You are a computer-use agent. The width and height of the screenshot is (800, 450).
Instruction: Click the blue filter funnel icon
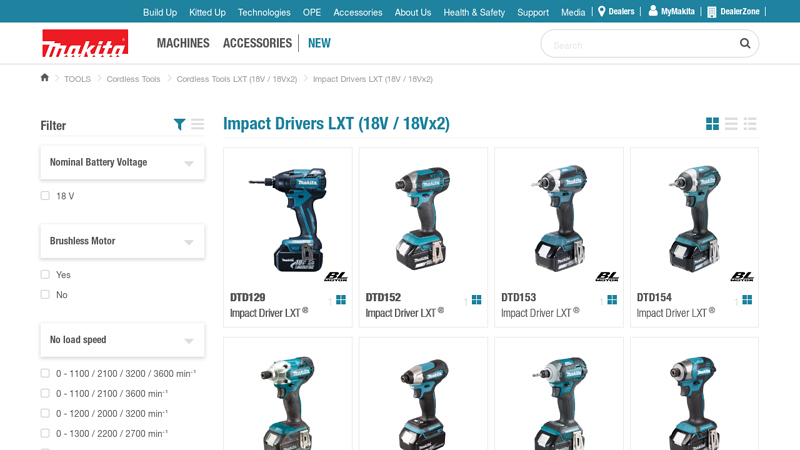point(179,124)
